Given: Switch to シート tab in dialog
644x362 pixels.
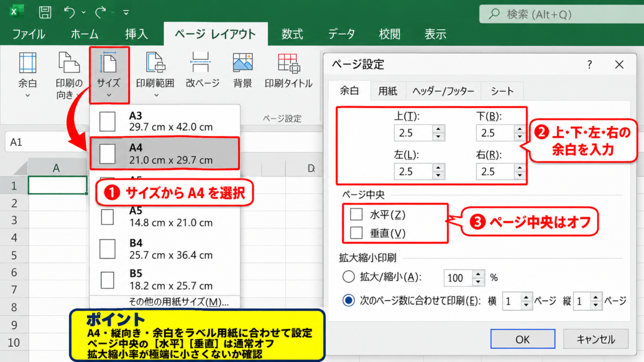Looking at the screenshot, I should [502, 91].
